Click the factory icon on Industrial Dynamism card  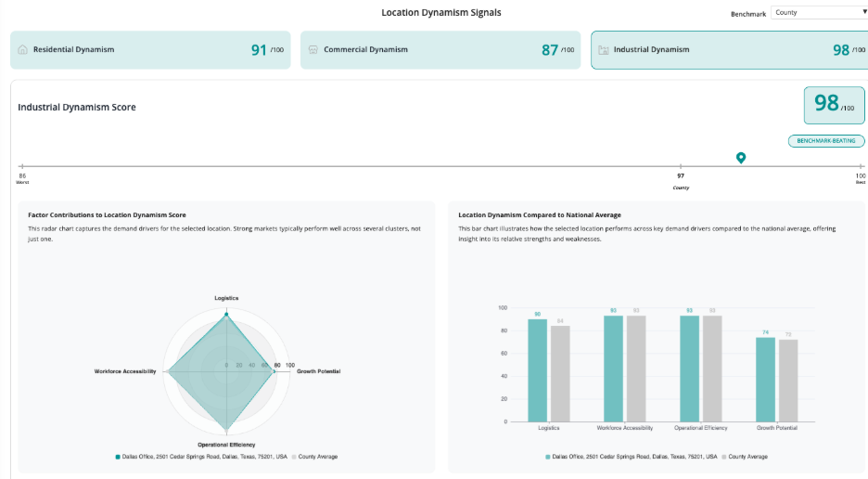tap(603, 50)
